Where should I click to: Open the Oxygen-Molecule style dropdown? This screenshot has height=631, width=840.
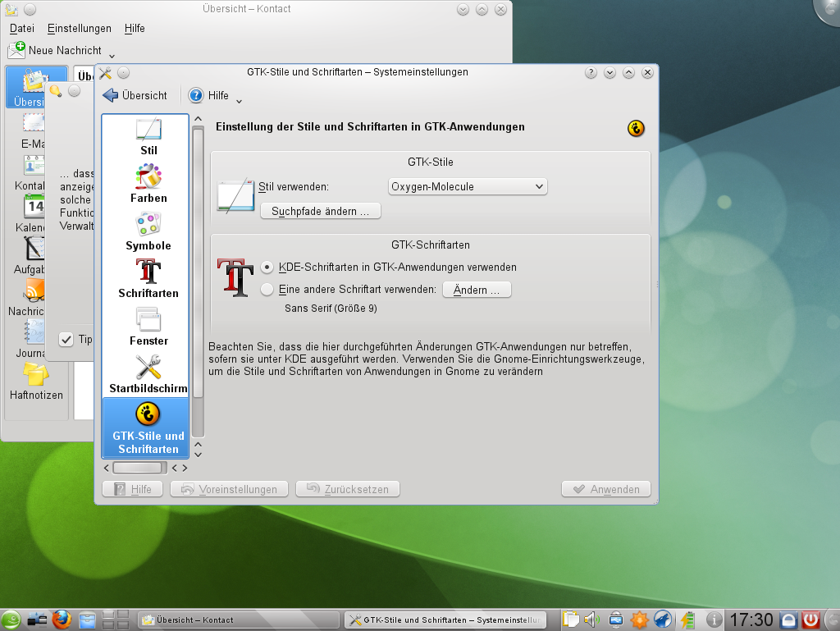pyautogui.click(x=467, y=186)
